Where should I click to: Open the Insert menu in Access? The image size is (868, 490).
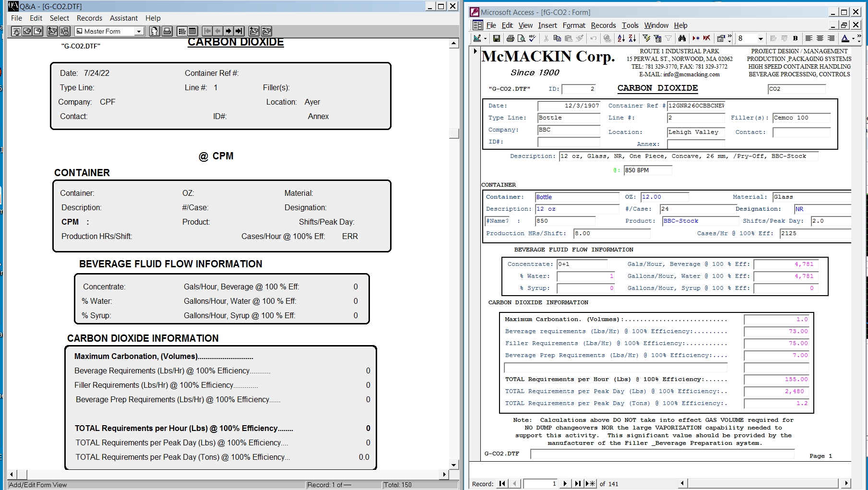pos(547,25)
